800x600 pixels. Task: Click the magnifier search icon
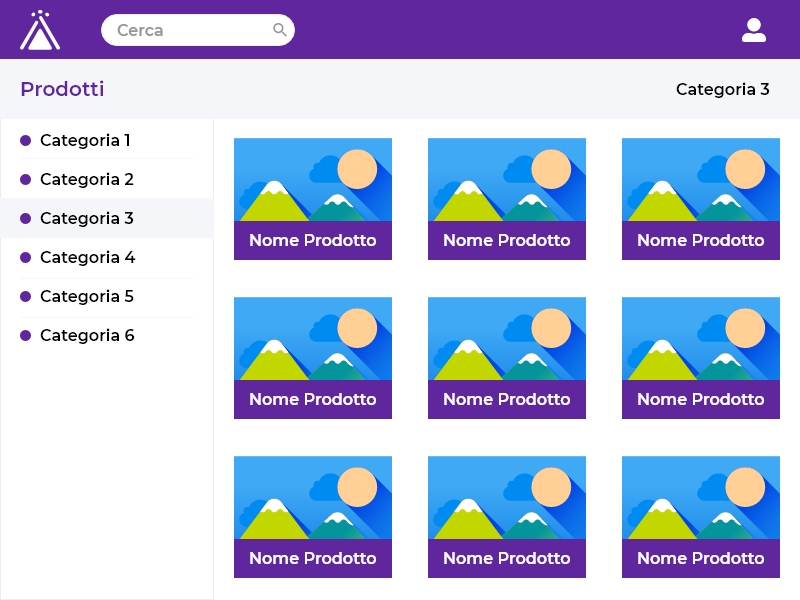pos(280,30)
